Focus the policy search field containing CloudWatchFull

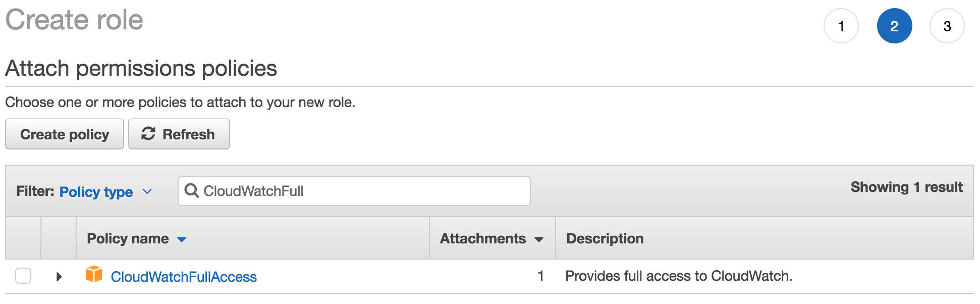point(354,191)
